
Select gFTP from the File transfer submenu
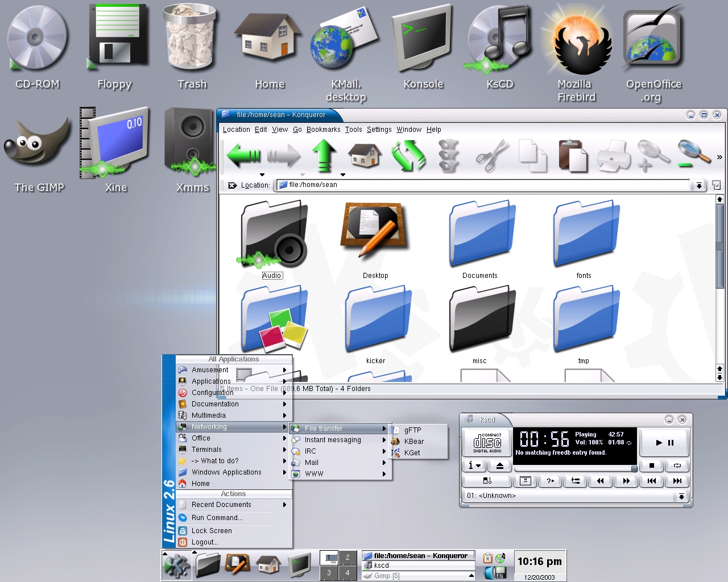coord(419,430)
